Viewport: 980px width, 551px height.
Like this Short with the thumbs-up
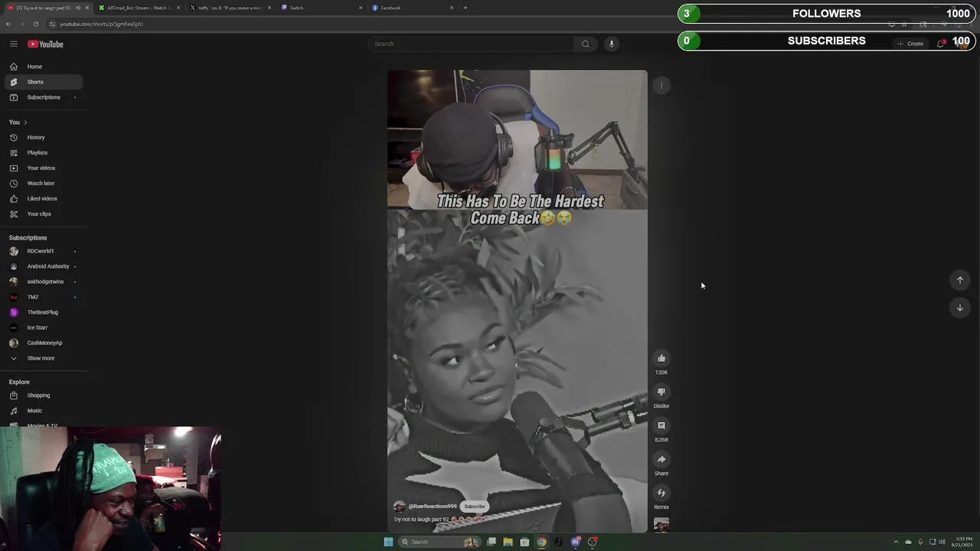tap(661, 358)
